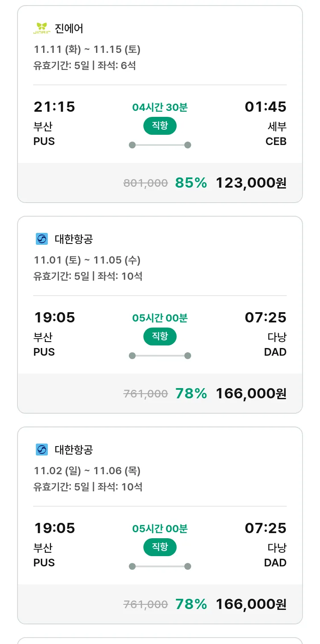
Task: Click the Jin Air logo icon
Action: point(42,29)
